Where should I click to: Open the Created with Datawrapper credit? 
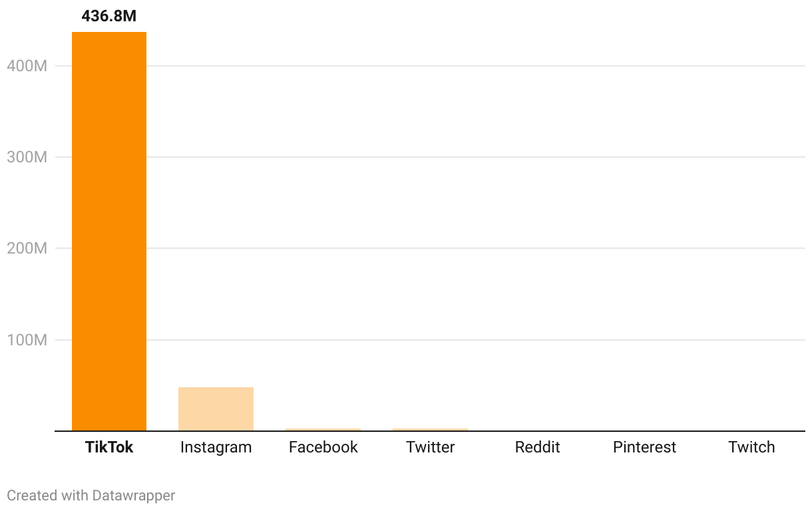[91, 496]
